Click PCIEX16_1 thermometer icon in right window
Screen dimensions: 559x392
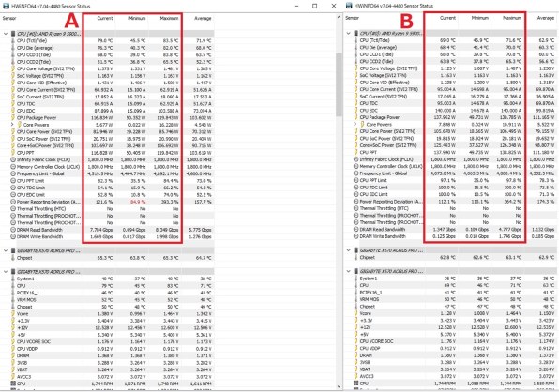point(355,293)
